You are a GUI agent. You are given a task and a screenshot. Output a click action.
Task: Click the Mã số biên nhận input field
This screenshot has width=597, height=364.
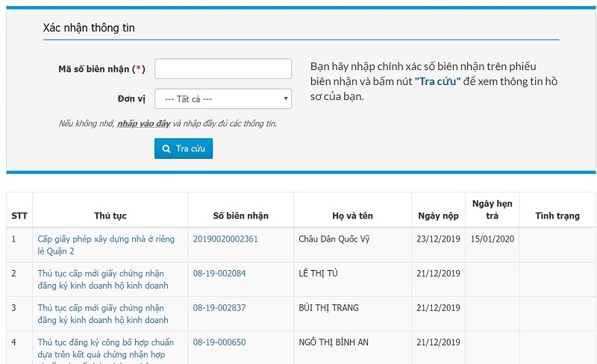click(223, 69)
